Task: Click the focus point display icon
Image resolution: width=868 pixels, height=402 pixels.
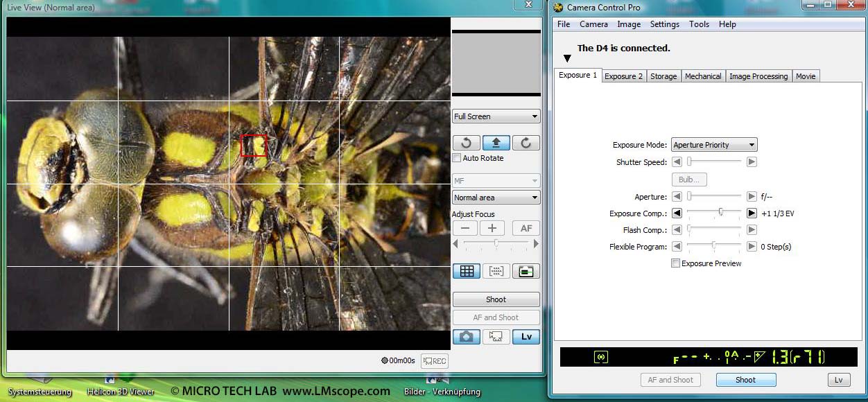Action: pyautogui.click(x=496, y=271)
